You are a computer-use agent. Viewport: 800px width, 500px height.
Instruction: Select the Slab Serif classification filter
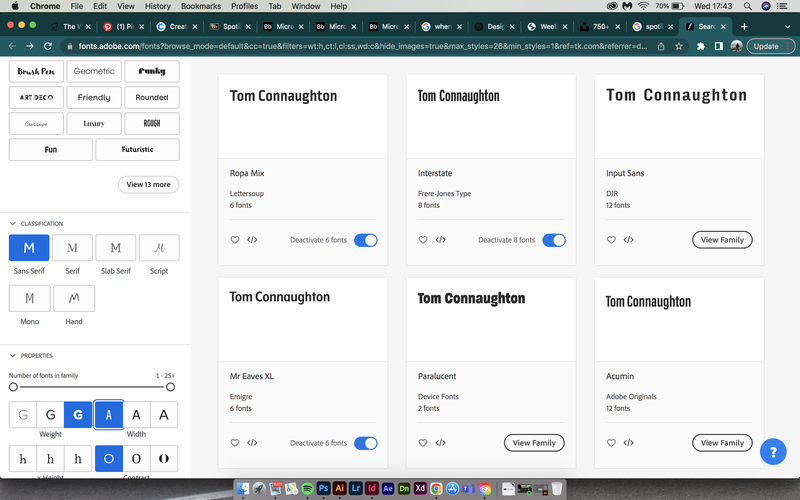coord(116,248)
